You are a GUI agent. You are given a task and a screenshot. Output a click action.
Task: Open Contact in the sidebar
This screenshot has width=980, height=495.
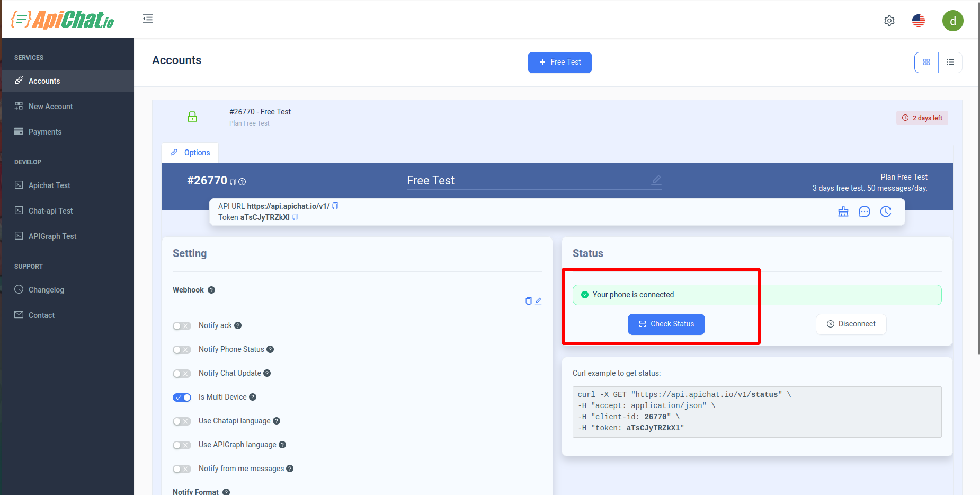point(68,315)
